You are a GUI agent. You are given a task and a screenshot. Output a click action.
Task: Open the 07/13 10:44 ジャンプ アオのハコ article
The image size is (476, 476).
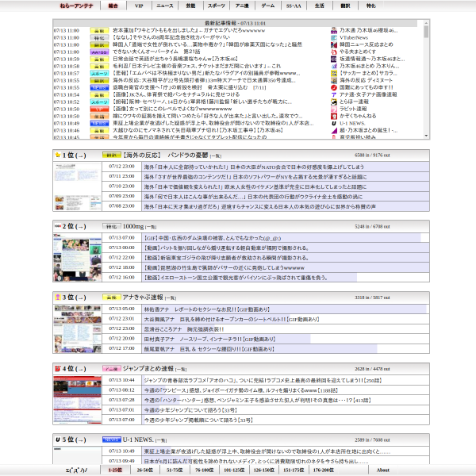263,380
